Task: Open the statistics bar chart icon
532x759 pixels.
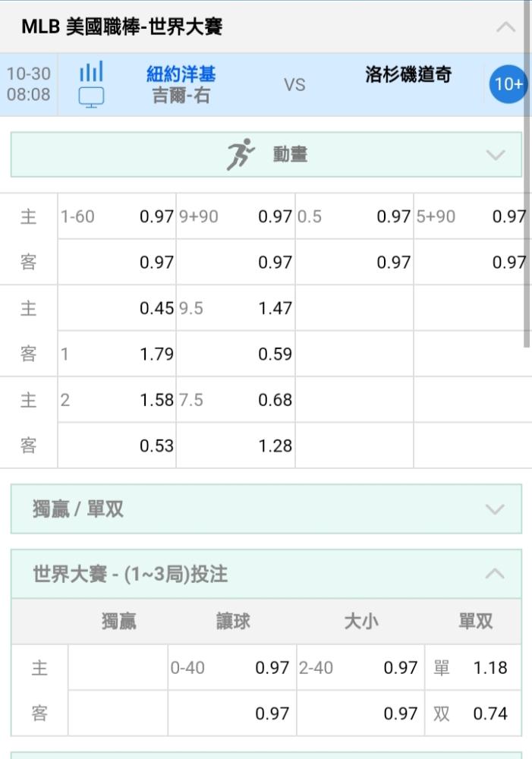Action: pos(91,71)
